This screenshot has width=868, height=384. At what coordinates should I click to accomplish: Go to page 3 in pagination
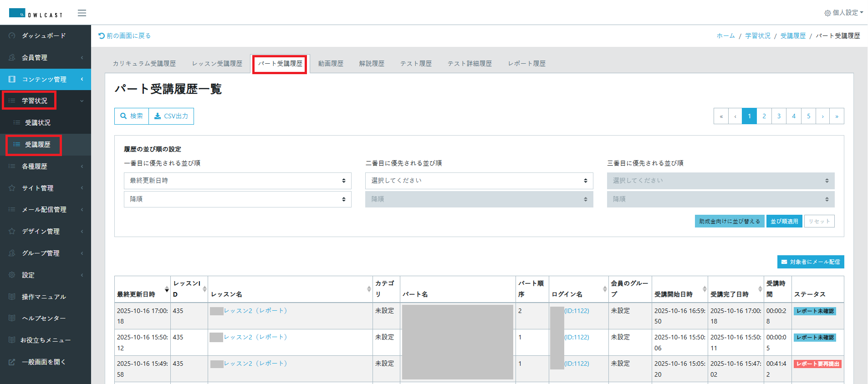coord(779,116)
